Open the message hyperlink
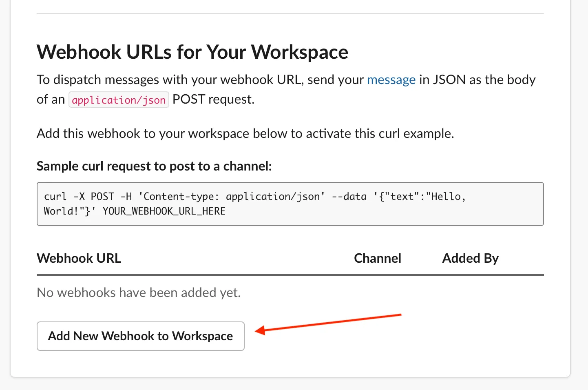The image size is (588, 390). point(391,80)
